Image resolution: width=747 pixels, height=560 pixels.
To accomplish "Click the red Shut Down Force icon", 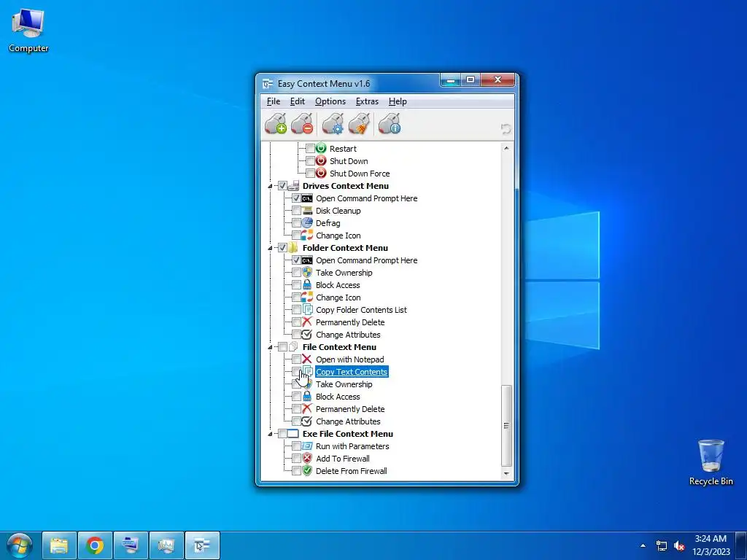I will (x=321, y=173).
